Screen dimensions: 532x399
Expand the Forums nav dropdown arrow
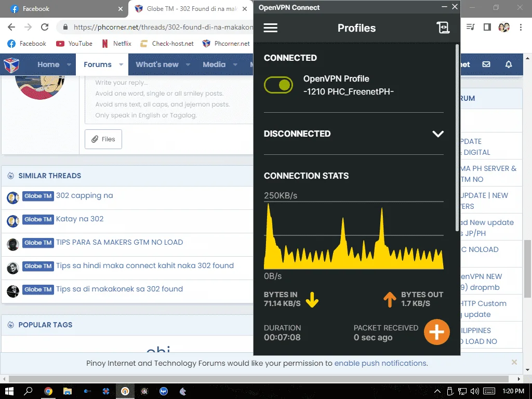click(x=121, y=64)
